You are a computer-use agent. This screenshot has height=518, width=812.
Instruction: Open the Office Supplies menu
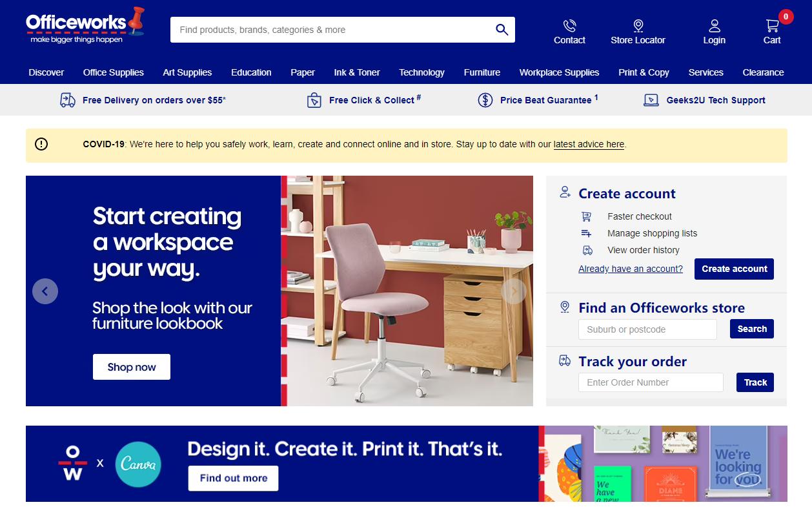pyautogui.click(x=114, y=72)
